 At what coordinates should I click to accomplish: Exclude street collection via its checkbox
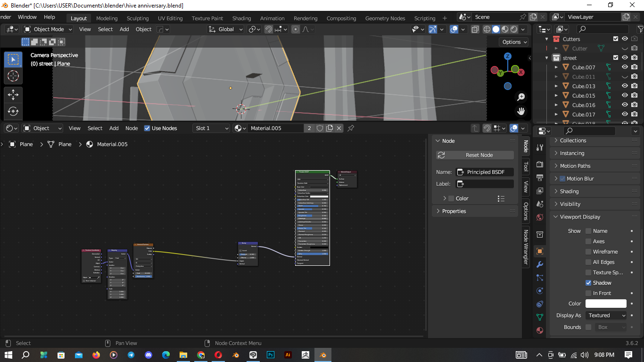(x=615, y=58)
